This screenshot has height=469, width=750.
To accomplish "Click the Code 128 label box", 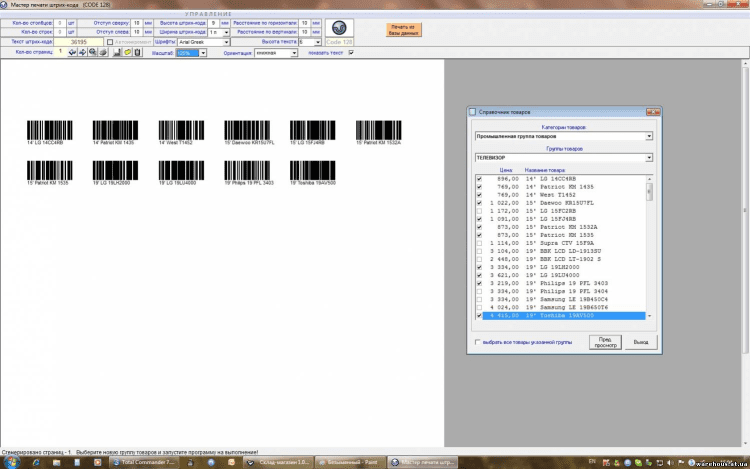I will (339, 42).
